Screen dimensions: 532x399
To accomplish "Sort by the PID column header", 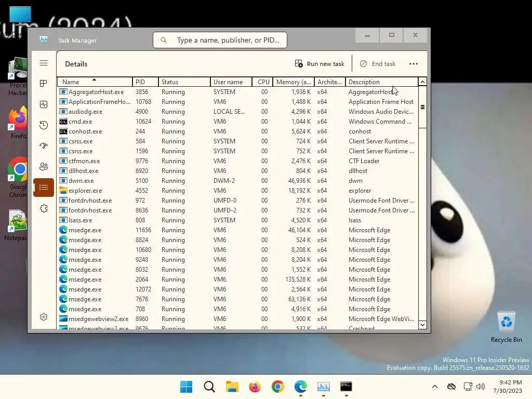I will (x=145, y=82).
